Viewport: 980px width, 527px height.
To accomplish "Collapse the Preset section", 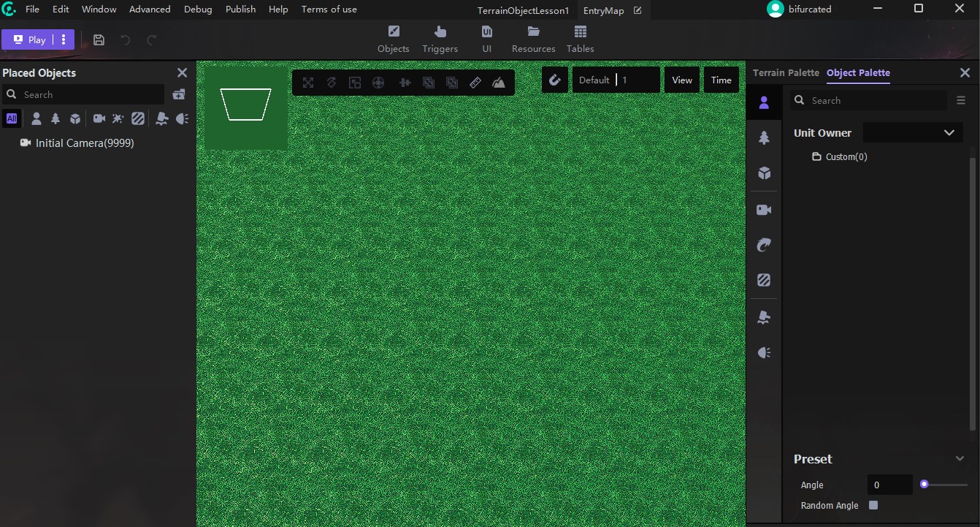I will pos(960,459).
